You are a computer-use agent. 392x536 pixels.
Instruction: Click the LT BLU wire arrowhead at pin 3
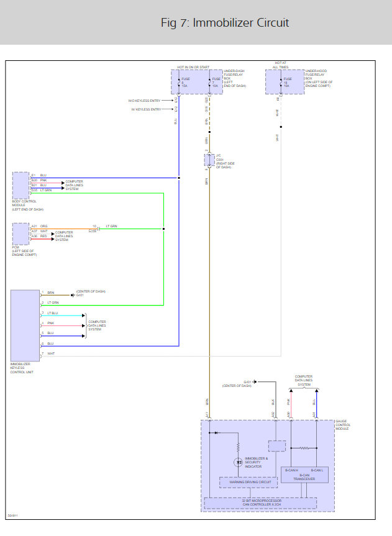83,316
